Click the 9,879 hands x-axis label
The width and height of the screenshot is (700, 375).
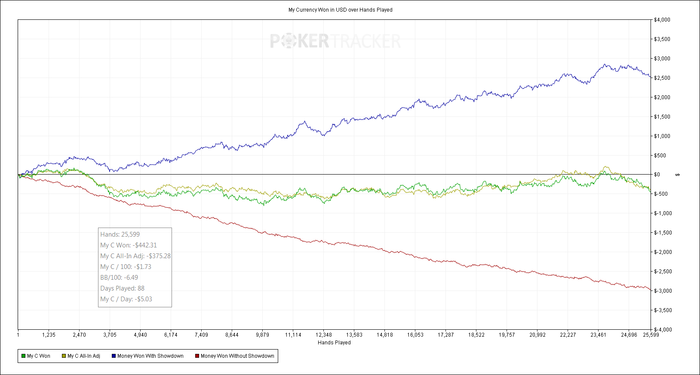[262, 335]
